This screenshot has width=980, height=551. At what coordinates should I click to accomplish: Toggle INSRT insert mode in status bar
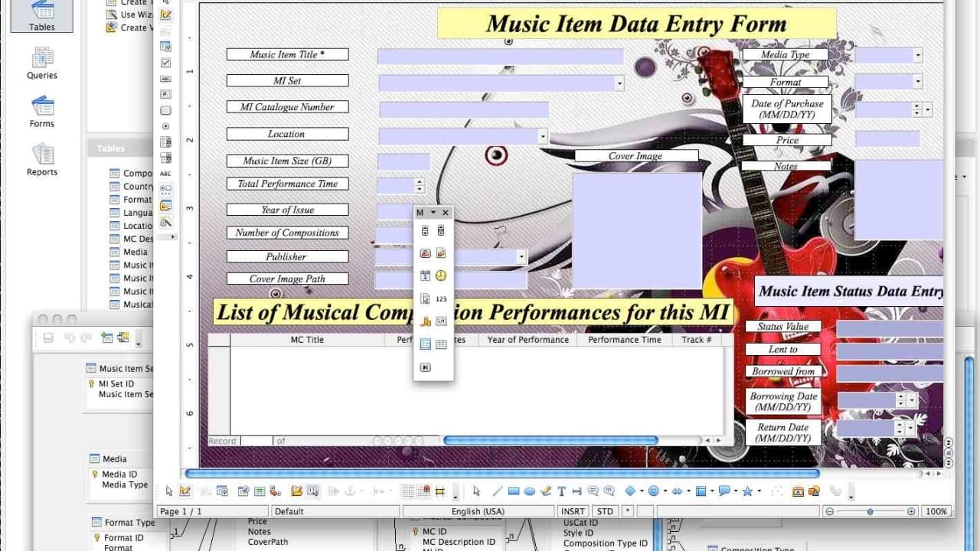coord(573,511)
